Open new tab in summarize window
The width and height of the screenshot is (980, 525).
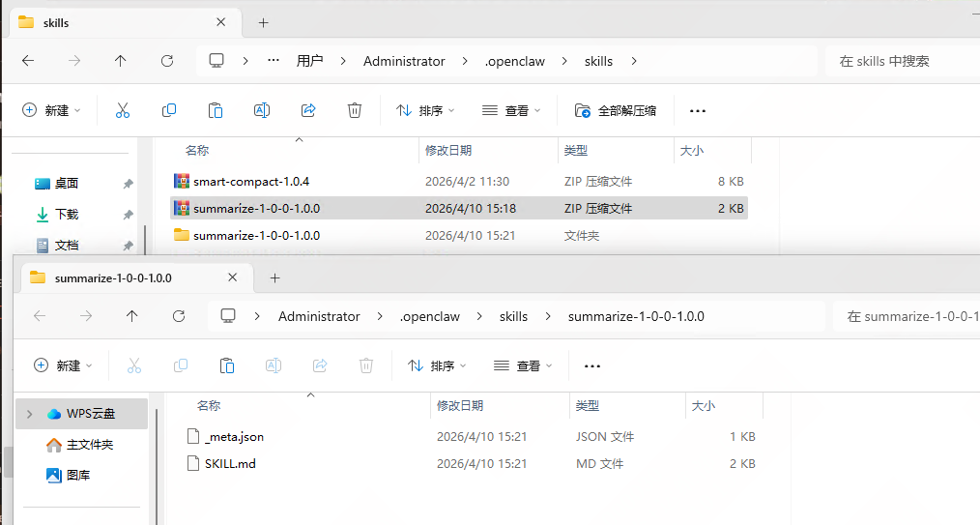pos(275,278)
